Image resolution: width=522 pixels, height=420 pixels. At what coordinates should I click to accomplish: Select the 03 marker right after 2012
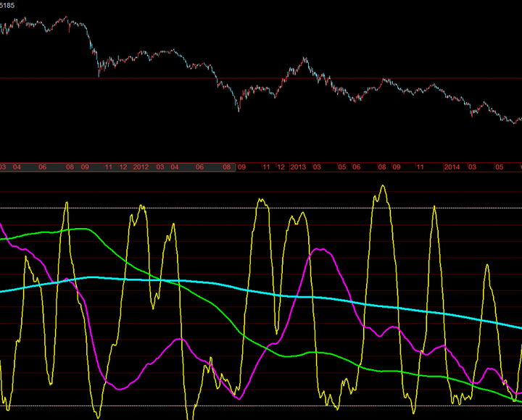coord(160,167)
